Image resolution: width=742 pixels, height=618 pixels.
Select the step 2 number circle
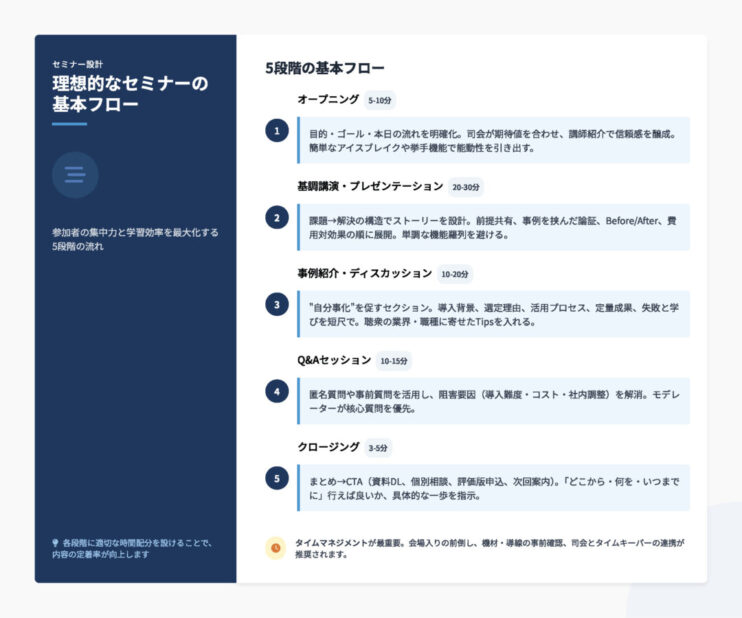(x=276, y=217)
